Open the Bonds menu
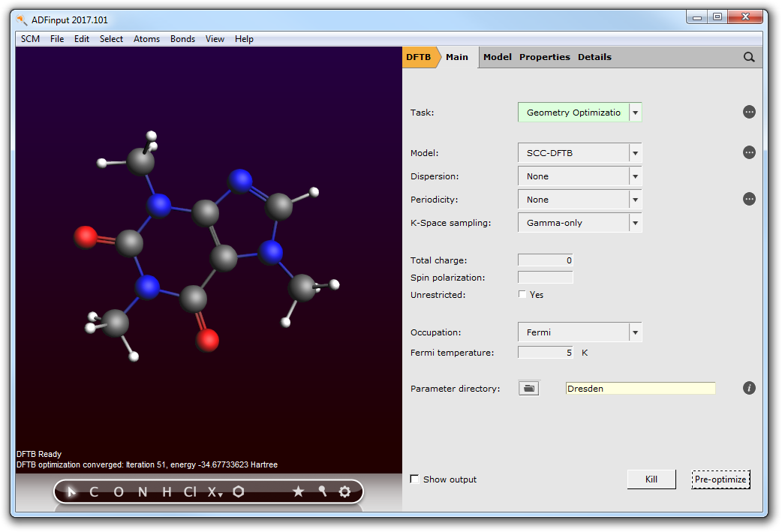The image size is (782, 532). click(x=182, y=39)
